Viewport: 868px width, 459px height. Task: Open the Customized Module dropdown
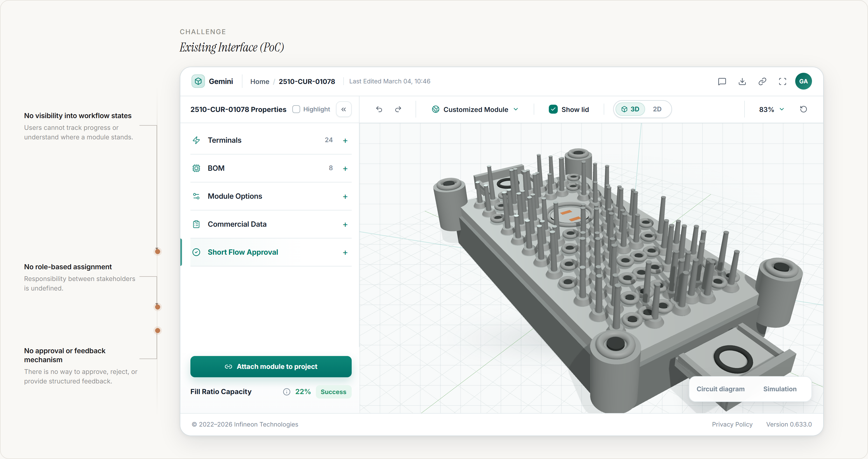475,109
